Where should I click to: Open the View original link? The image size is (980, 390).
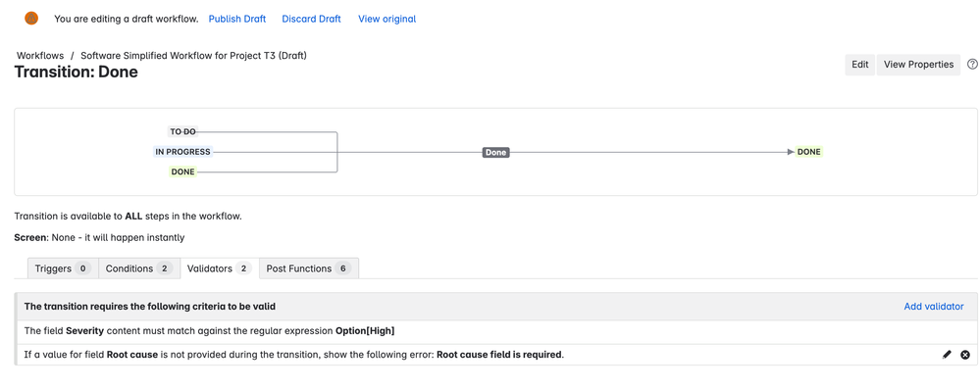[387, 19]
